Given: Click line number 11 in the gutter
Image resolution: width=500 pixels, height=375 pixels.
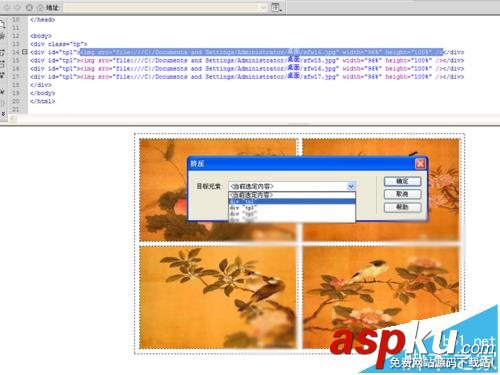Looking at the screenshot, I should click(16, 28).
